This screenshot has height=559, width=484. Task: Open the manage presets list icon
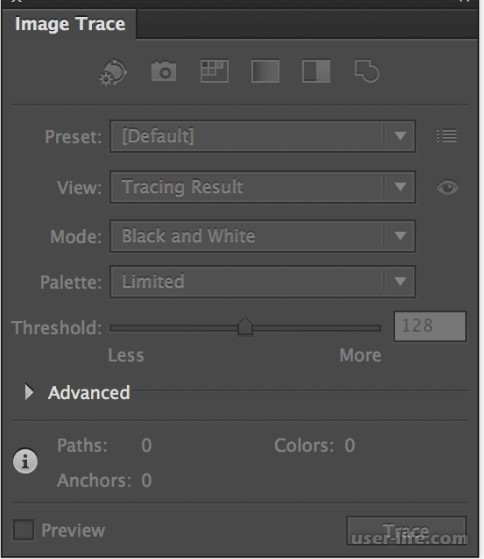pos(447,136)
